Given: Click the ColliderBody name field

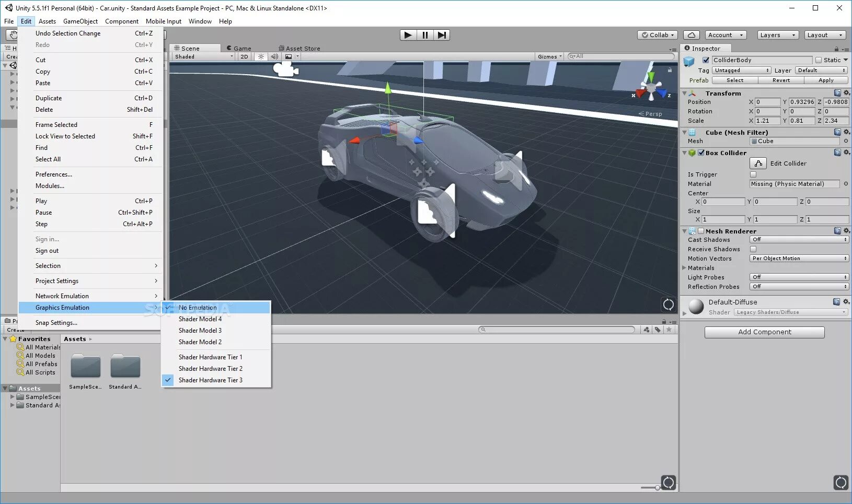Looking at the screenshot, I should point(762,60).
